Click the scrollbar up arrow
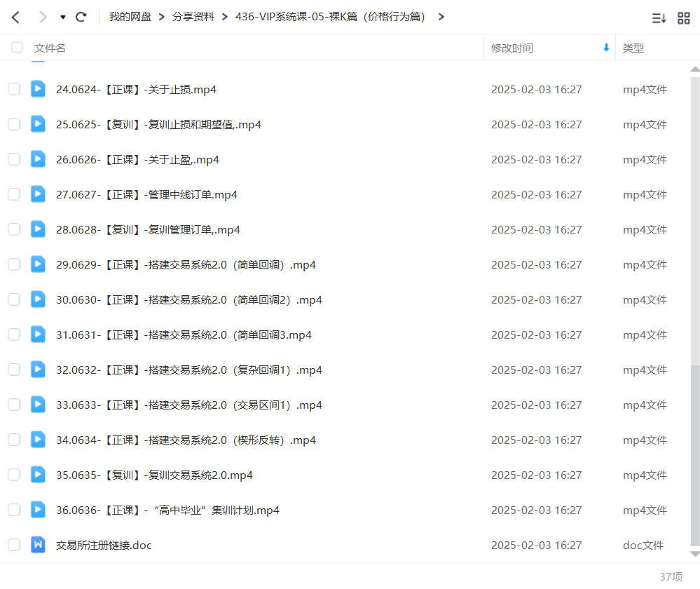The width and height of the screenshot is (700, 589). tap(695, 69)
